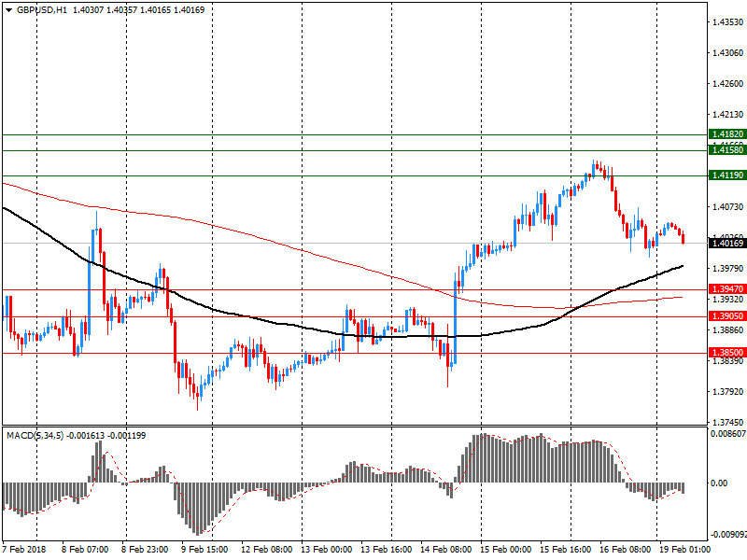Click the 7 Feb 2018 time label
The image size is (747, 560).
point(24,550)
